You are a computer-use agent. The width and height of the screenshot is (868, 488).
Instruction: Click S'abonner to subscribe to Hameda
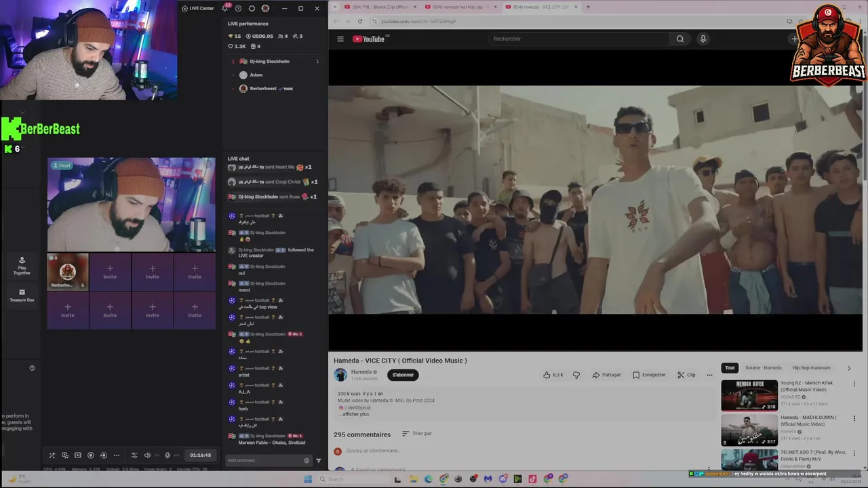click(x=403, y=375)
